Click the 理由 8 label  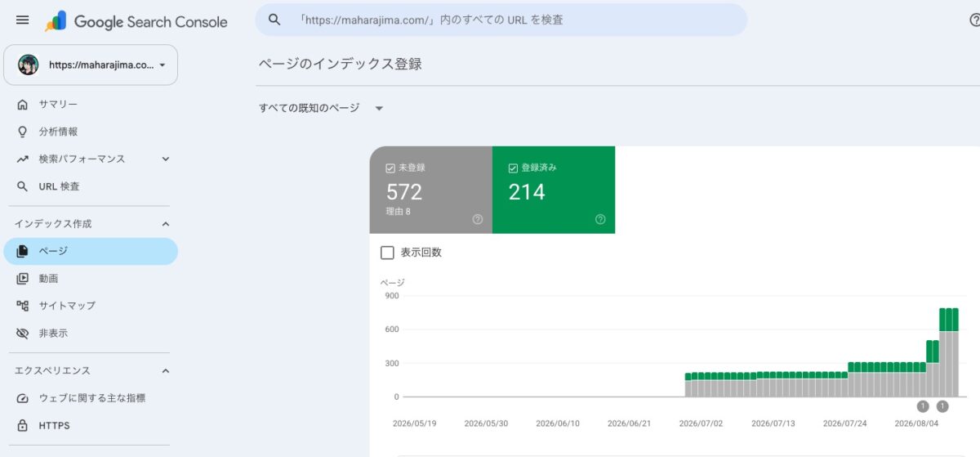tap(399, 212)
